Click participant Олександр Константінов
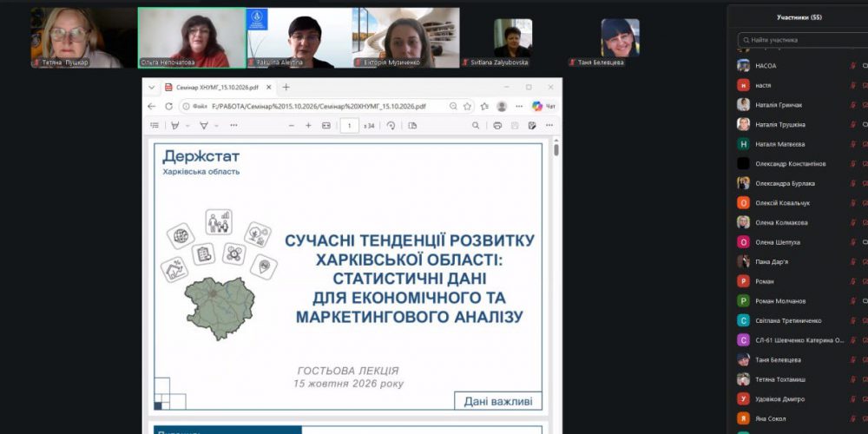The image size is (868, 434). (801, 164)
